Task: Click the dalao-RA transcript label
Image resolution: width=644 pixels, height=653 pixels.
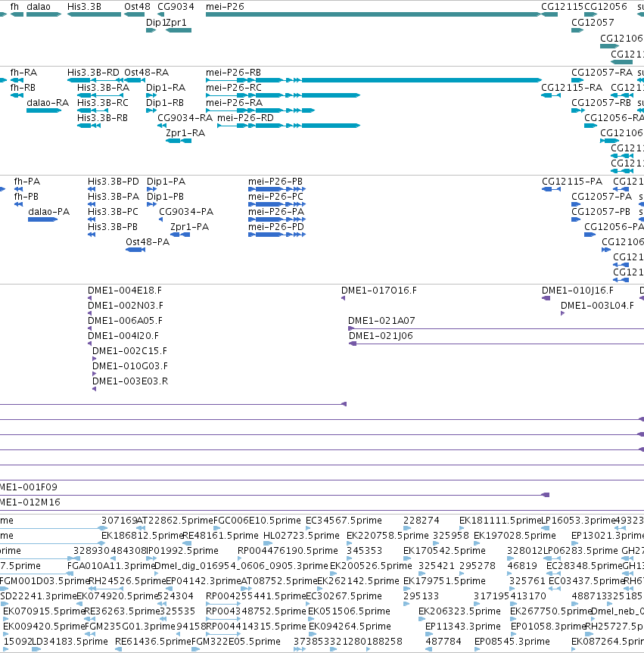Action: pyautogui.click(x=48, y=103)
